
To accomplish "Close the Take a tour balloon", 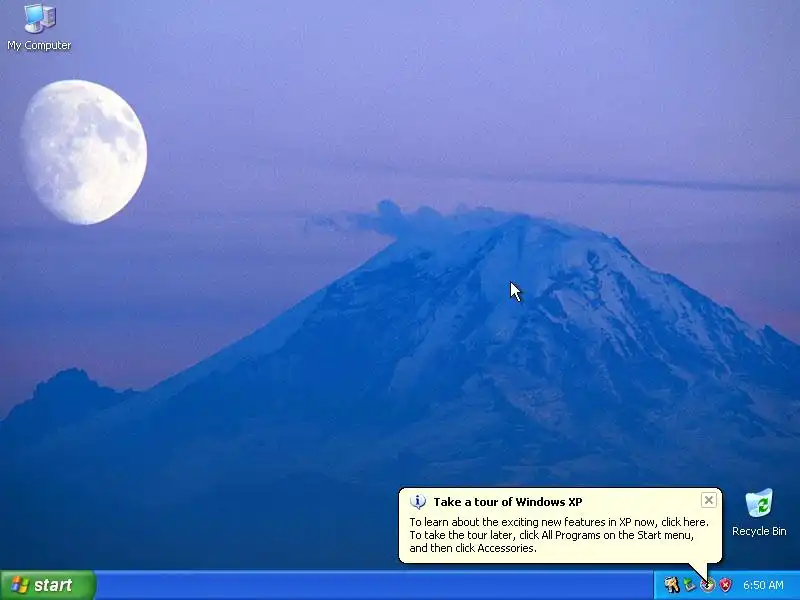I will tap(708, 501).
